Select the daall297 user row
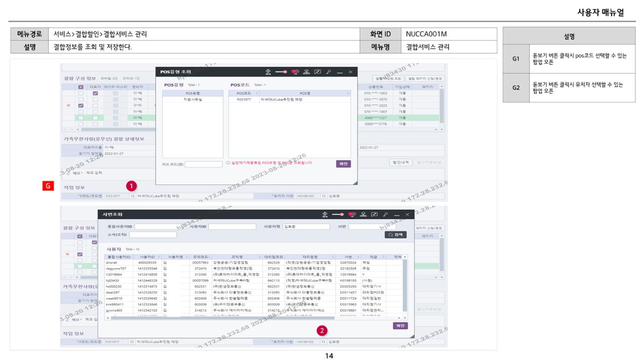Image resolution: width=644 pixels, height=362 pixels. click(x=253, y=292)
